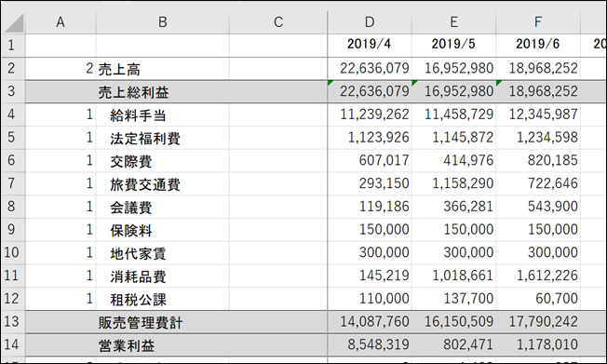607x364 pixels.
Task: Click the 2019/5 date cell
Action: (453, 46)
